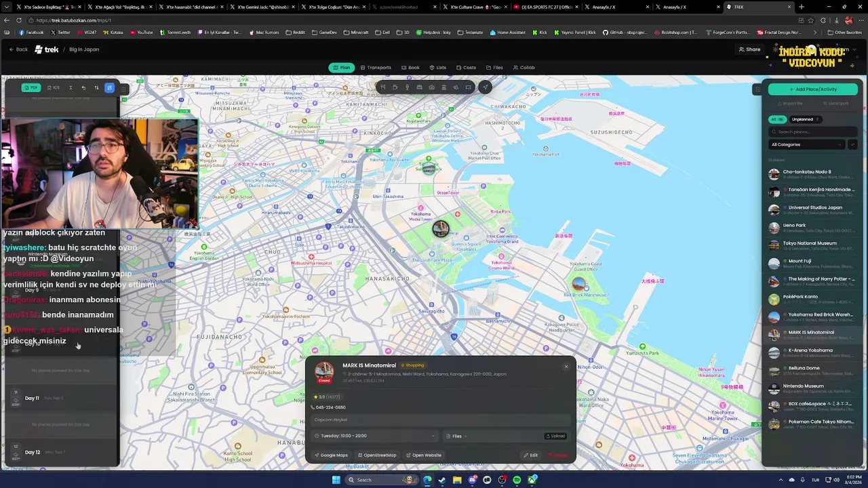Click the taskbar Search box
This screenshot has height=488, width=868.
point(380,480)
